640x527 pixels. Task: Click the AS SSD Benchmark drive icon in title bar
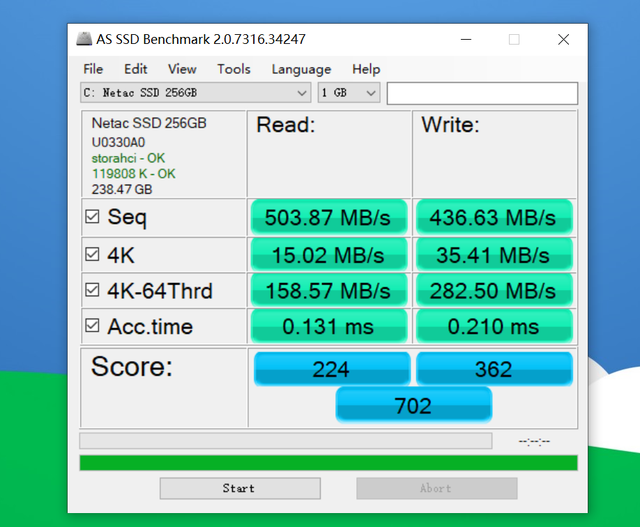point(84,39)
